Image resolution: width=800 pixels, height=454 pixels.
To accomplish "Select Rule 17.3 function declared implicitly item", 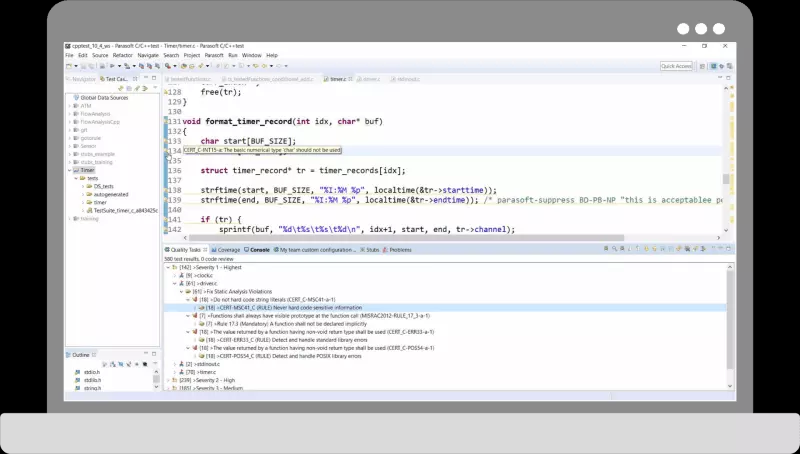I will click(286, 324).
